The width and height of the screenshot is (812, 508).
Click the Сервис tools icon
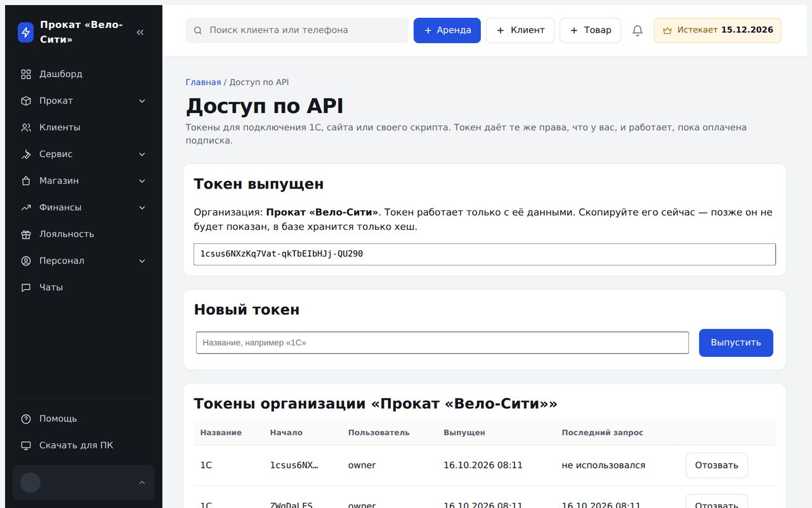[26, 154]
